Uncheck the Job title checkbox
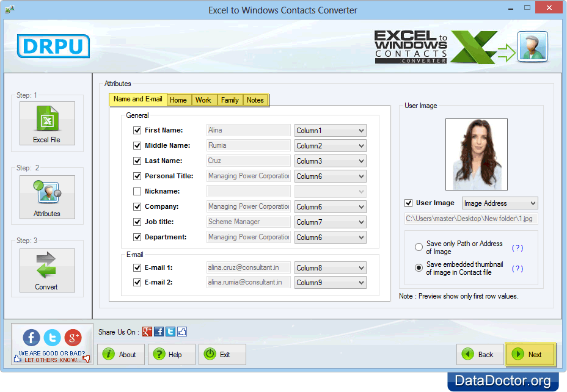The height and width of the screenshot is (392, 567). pyautogui.click(x=137, y=222)
